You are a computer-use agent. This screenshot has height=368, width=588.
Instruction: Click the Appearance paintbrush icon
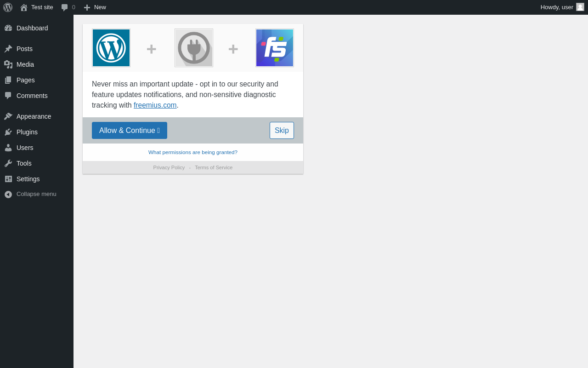8,116
